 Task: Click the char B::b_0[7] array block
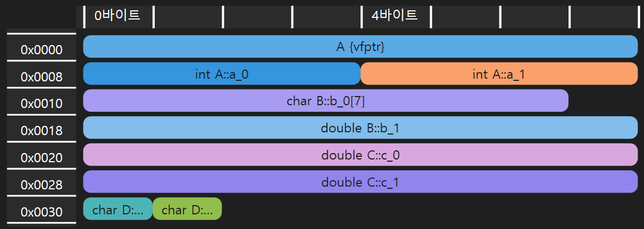tap(326, 100)
